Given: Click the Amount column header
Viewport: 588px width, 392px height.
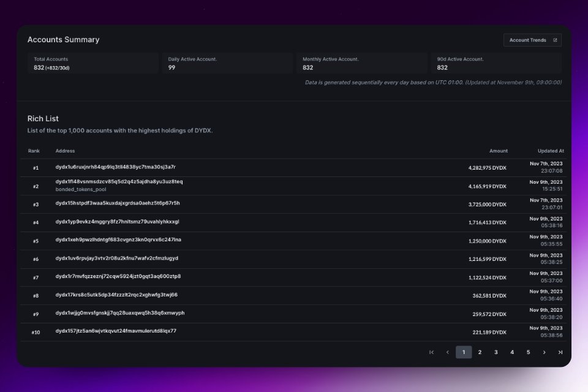Looking at the screenshot, I should (x=498, y=151).
